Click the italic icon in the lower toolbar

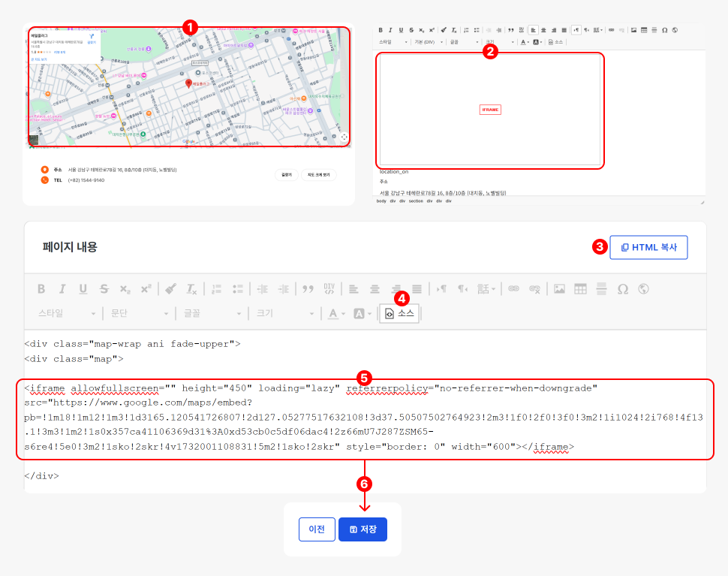(62, 289)
